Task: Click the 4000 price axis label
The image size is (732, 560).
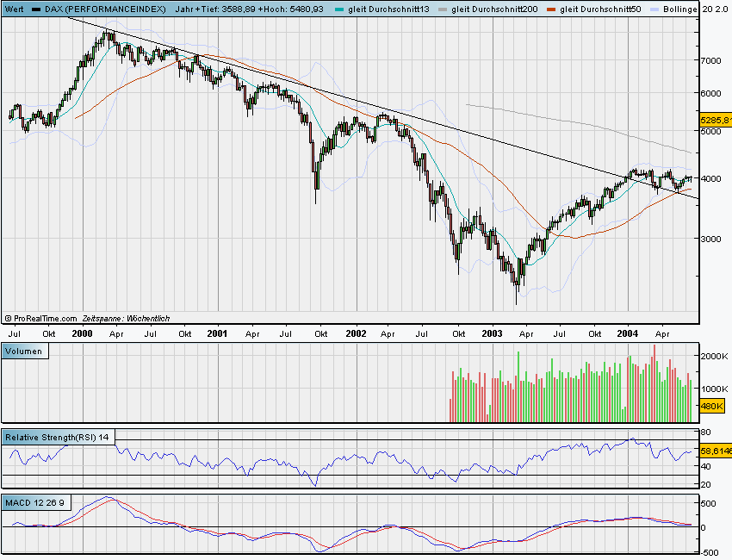Action: tap(710, 178)
